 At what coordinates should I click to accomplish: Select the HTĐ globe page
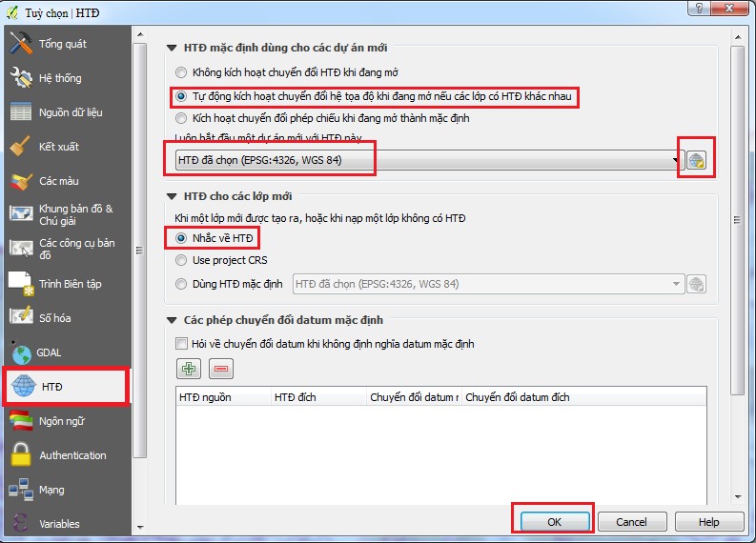click(67, 387)
